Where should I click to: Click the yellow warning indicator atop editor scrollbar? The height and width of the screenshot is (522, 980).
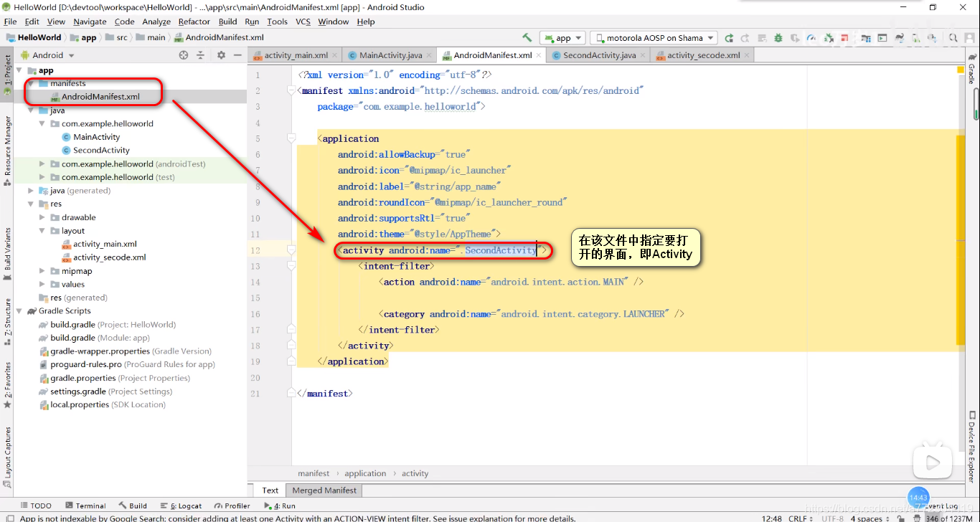pos(960,70)
